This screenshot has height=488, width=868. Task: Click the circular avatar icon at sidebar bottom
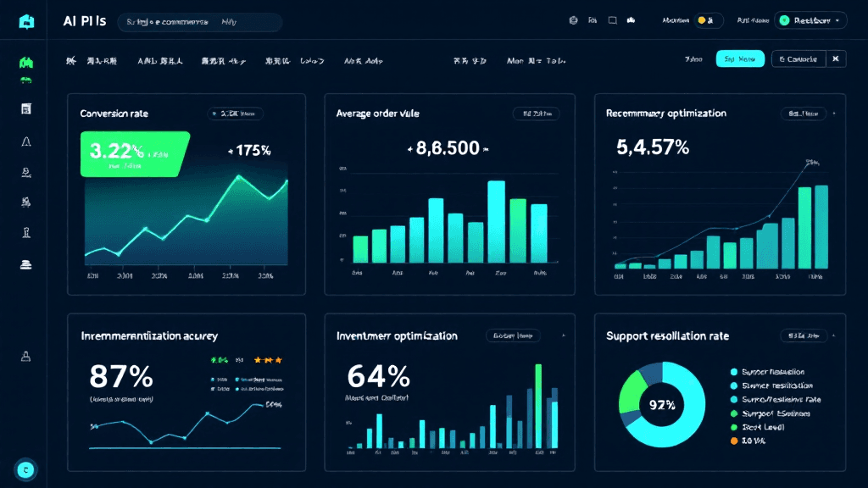click(x=26, y=469)
